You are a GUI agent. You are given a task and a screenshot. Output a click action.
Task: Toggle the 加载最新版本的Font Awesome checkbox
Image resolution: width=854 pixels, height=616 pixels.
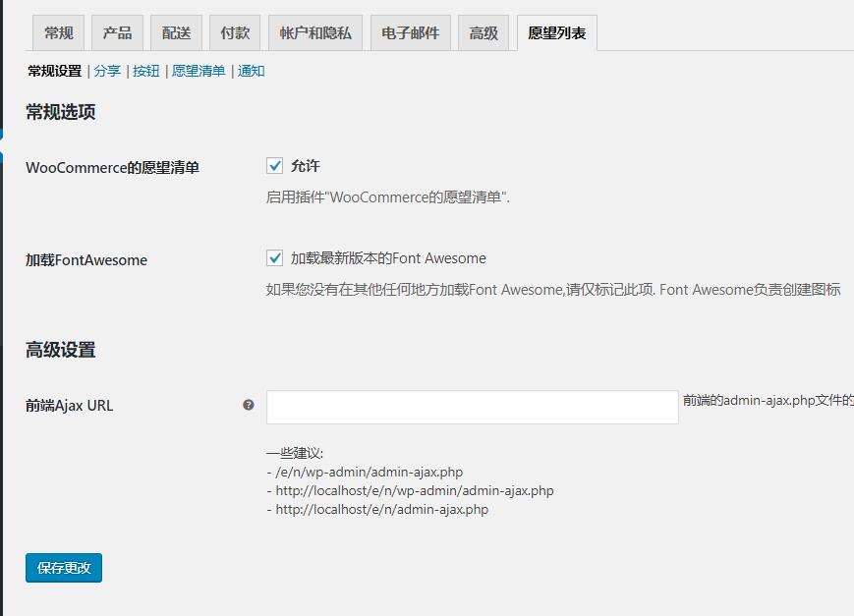[274, 257]
